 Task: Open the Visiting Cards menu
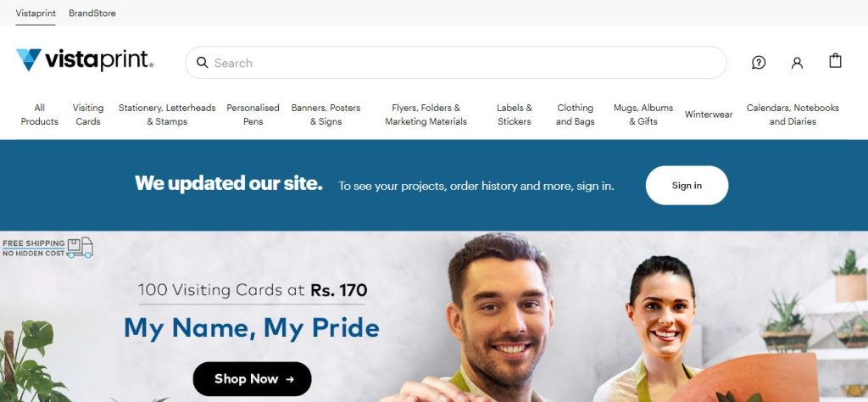click(88, 114)
